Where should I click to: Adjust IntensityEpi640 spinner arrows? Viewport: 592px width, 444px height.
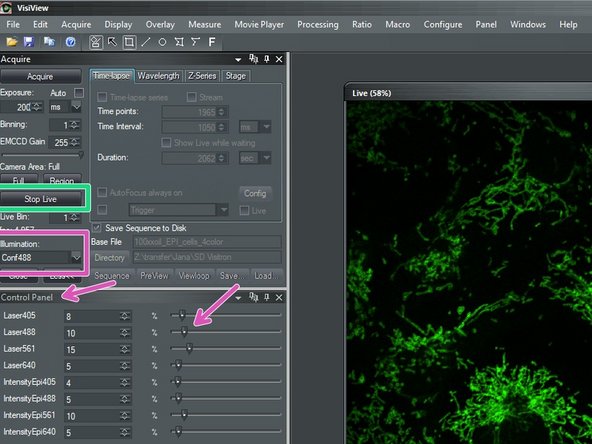pos(125,432)
